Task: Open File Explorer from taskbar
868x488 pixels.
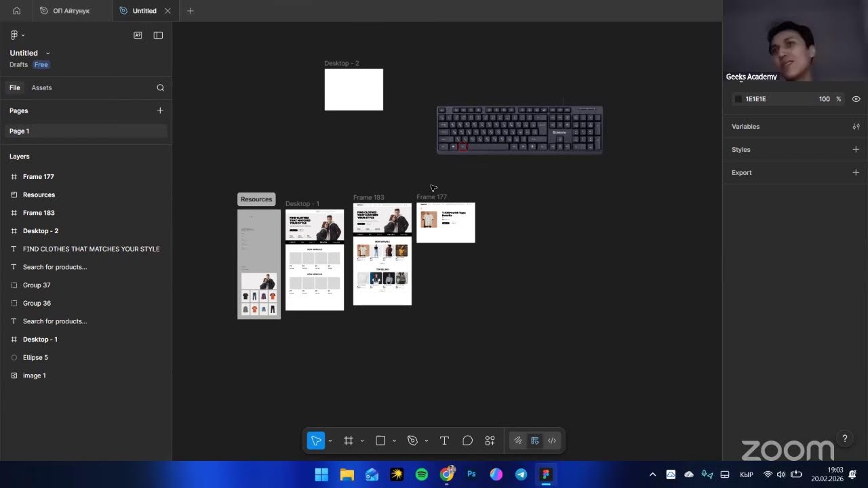Action: click(347, 474)
